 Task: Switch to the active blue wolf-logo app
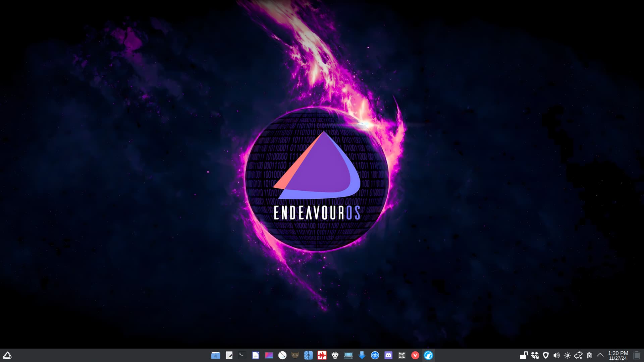tap(428, 355)
